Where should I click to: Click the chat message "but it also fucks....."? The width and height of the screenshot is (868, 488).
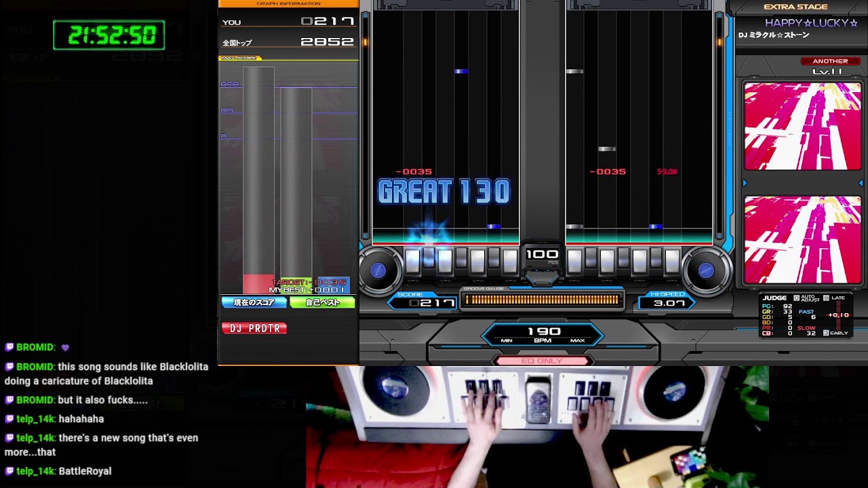[x=102, y=400]
